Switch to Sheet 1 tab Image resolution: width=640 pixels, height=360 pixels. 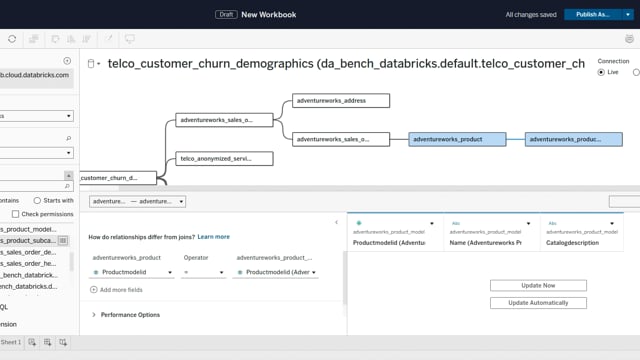pyautogui.click(x=11, y=342)
